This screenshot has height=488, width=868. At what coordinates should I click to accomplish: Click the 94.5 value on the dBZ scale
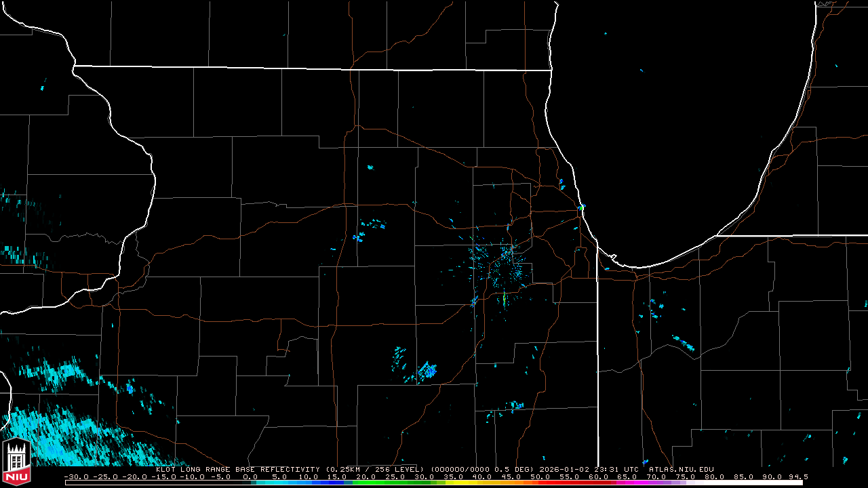coord(799,476)
